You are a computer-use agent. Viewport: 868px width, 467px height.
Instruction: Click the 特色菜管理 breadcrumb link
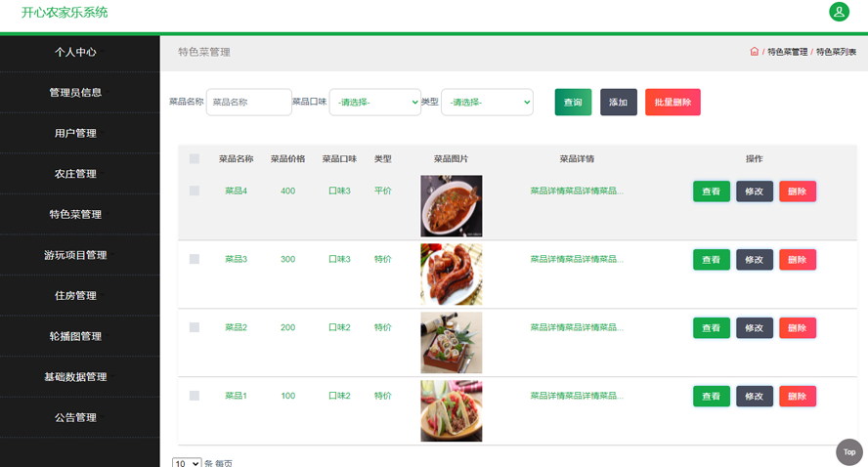pos(787,52)
